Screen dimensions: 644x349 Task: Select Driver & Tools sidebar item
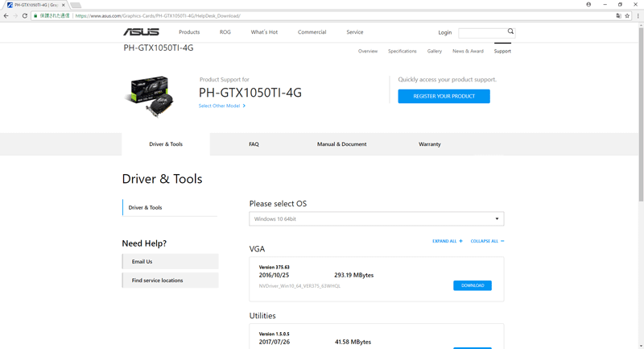[170, 208]
